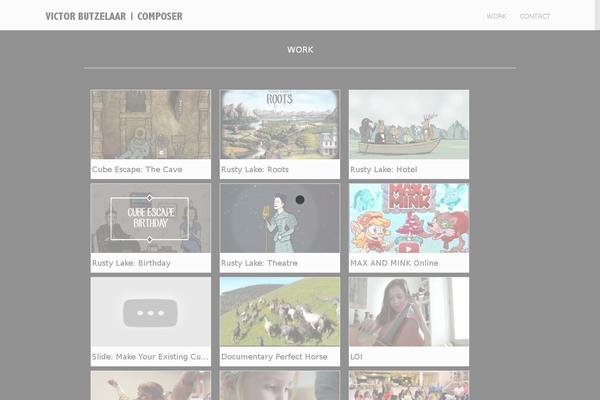Open the Cube Escape: The Cave thumbnail
600x400 pixels.
click(x=151, y=124)
